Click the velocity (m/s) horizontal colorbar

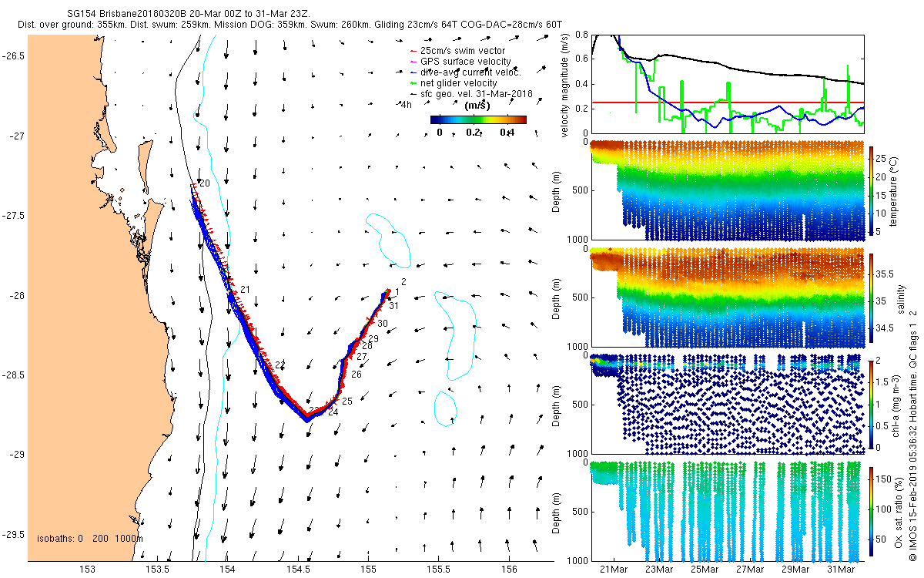coord(477,119)
